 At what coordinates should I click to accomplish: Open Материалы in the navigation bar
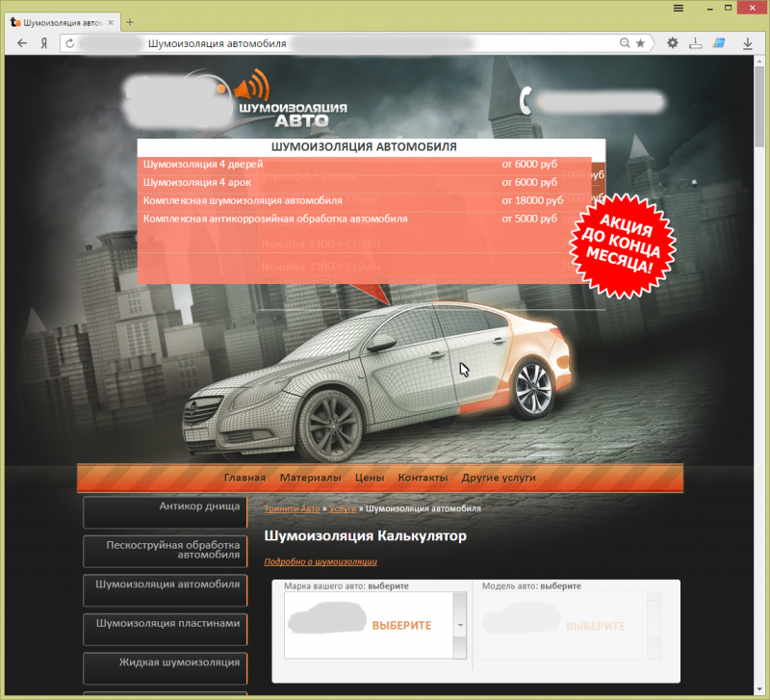[x=310, y=478]
